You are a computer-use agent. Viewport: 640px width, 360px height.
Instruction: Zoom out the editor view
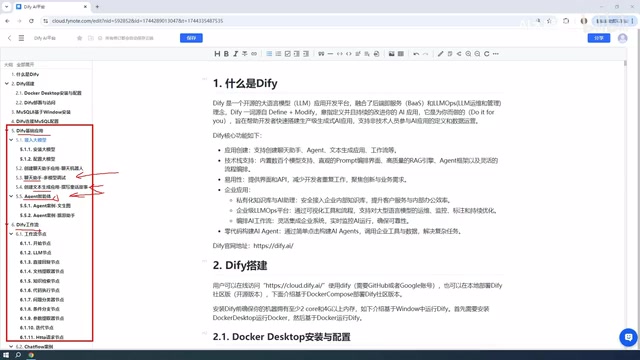click(477, 54)
